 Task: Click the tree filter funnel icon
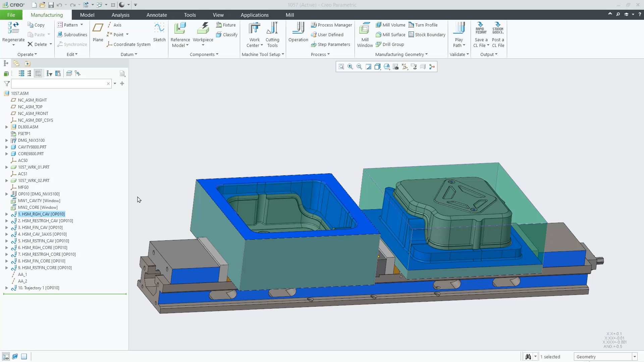[7, 83]
